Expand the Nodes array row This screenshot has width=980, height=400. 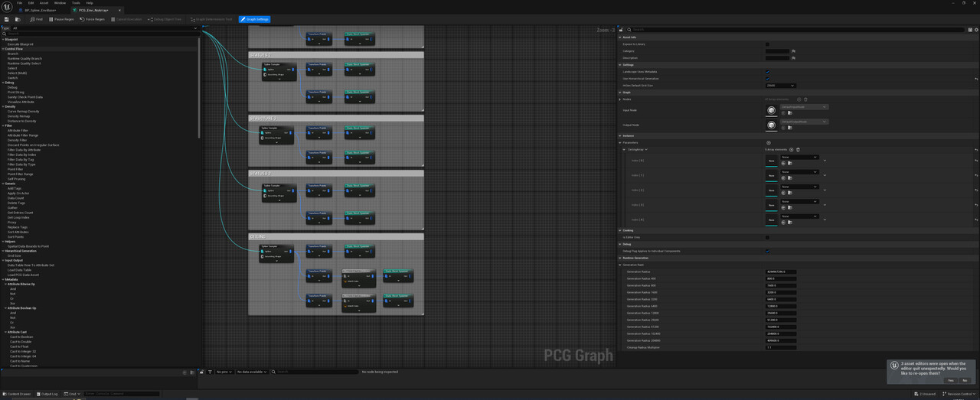click(621, 99)
